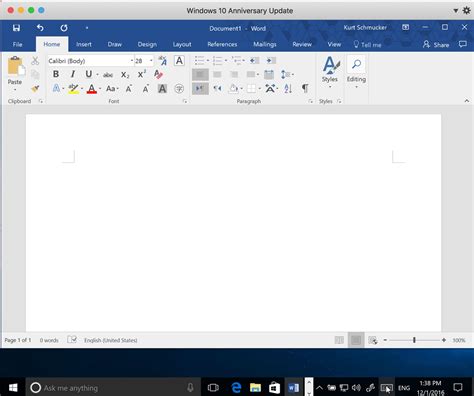Viewport: 474px width, 396px height.
Task: Switch to the References tab
Action: pyautogui.click(x=222, y=44)
